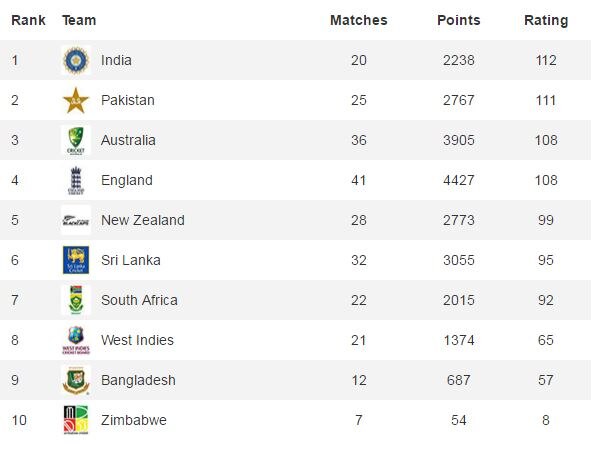Click the Pakistan gold star logo
Screen dimensions: 613x455
(x=76, y=100)
